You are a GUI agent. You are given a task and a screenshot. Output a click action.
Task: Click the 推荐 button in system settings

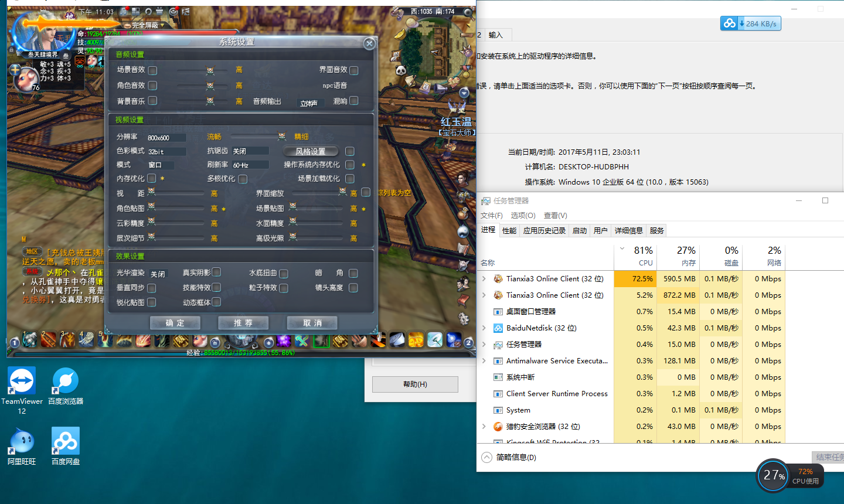(x=243, y=323)
